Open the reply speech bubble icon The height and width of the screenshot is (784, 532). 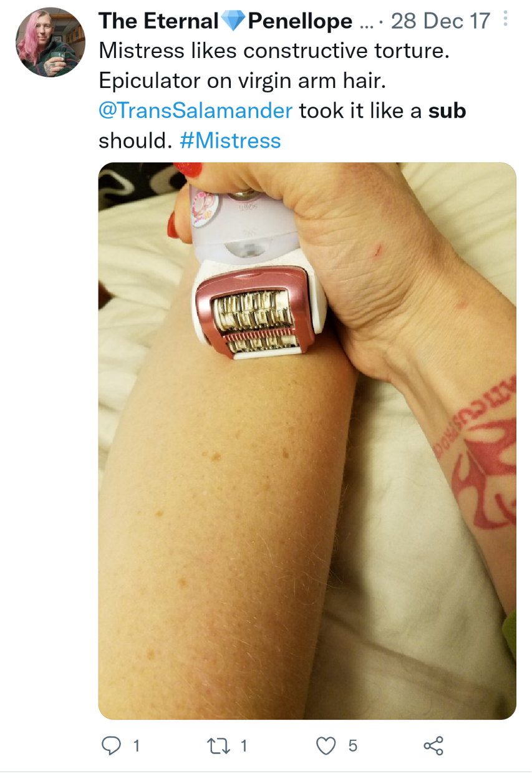pyautogui.click(x=111, y=745)
